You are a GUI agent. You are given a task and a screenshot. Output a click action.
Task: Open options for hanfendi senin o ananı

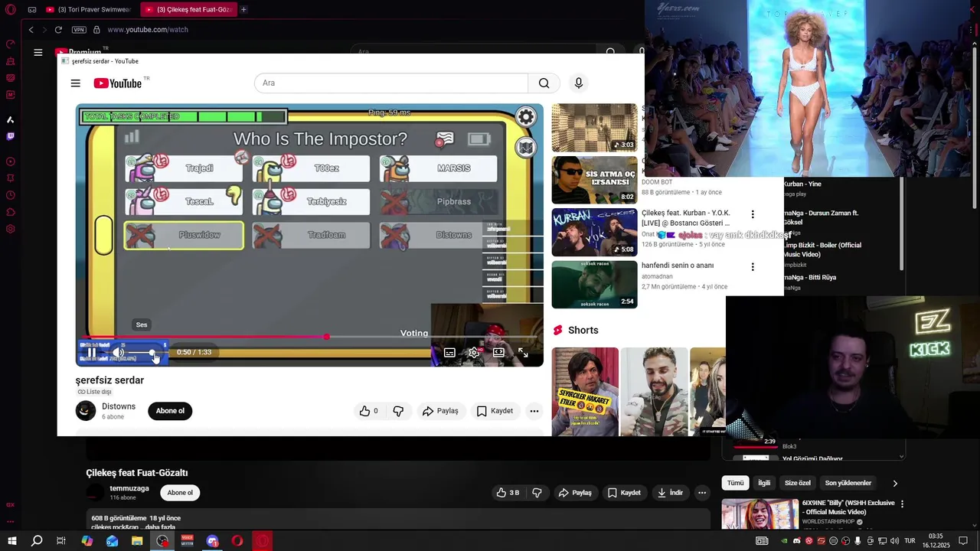pos(753,267)
